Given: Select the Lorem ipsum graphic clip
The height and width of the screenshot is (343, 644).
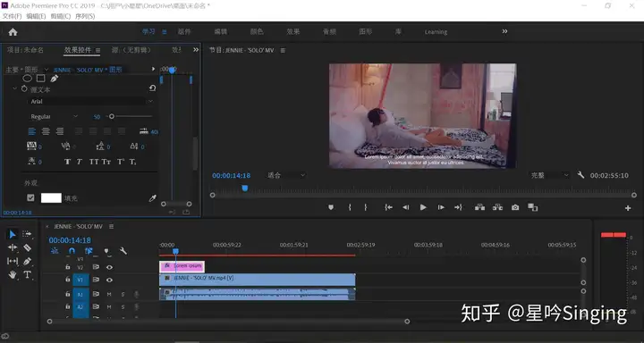Looking at the screenshot, I should pos(182,266).
